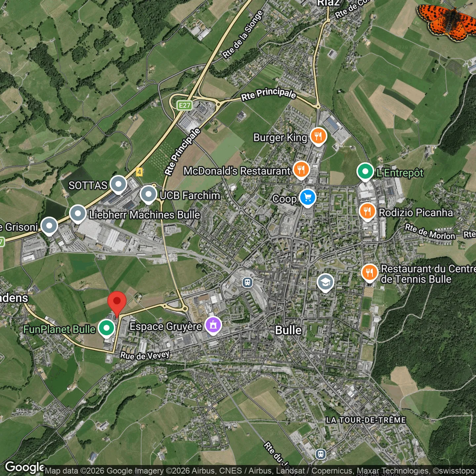
Task: Click the Bulle city name label
Action: [x=288, y=330]
